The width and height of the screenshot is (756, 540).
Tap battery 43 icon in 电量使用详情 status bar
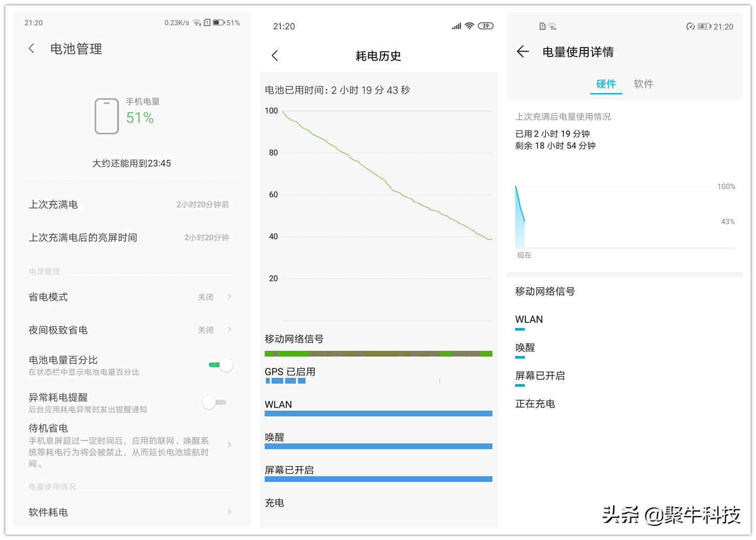(704, 26)
